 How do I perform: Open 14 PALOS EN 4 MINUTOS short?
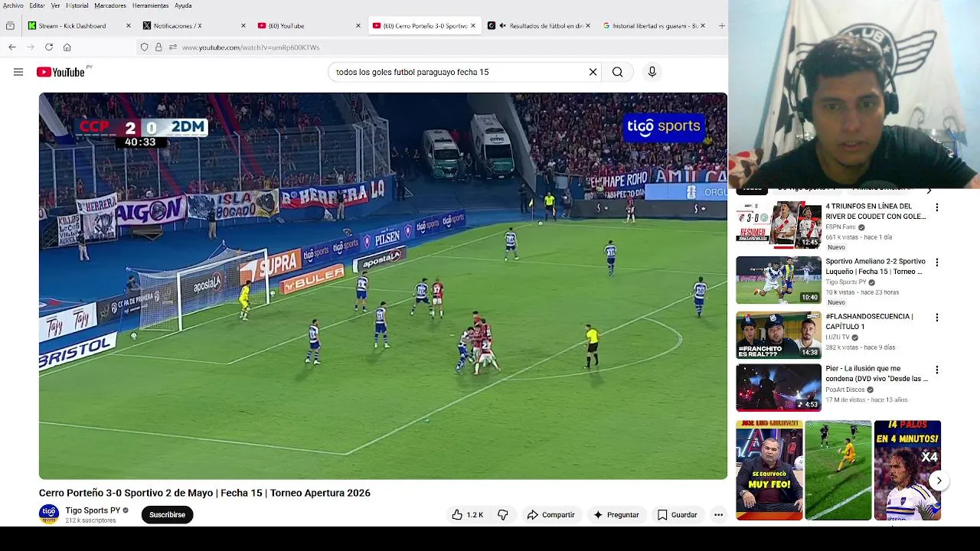click(907, 470)
